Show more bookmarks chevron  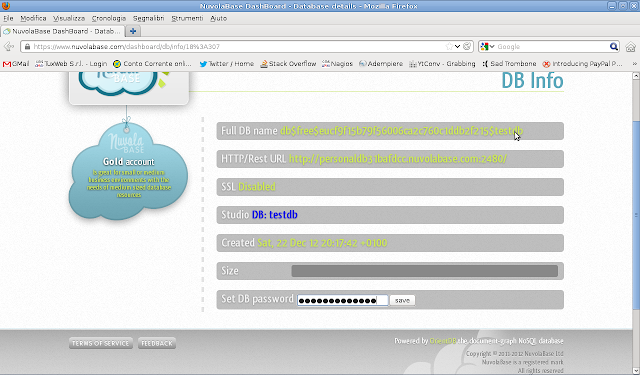634,64
